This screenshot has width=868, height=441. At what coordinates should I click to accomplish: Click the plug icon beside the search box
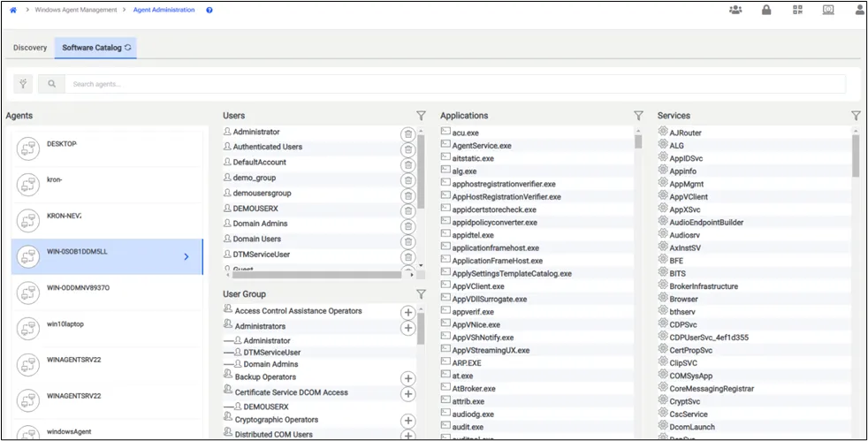[23, 84]
